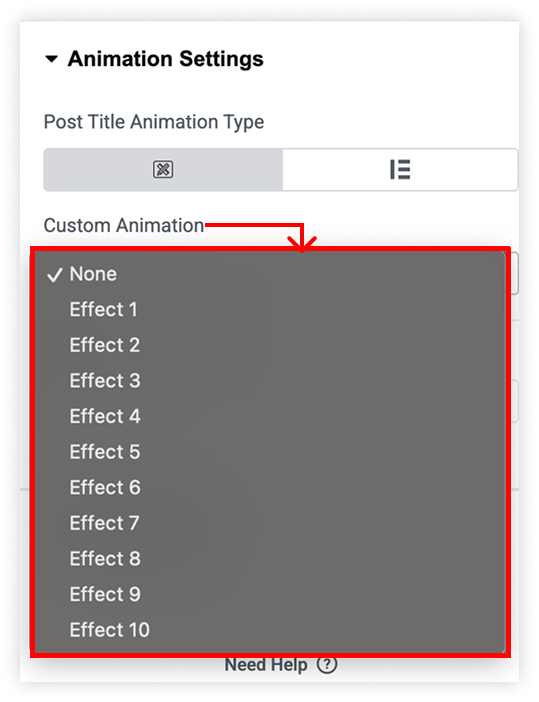
Task: Click the Animation Settings heading
Action: point(166,59)
